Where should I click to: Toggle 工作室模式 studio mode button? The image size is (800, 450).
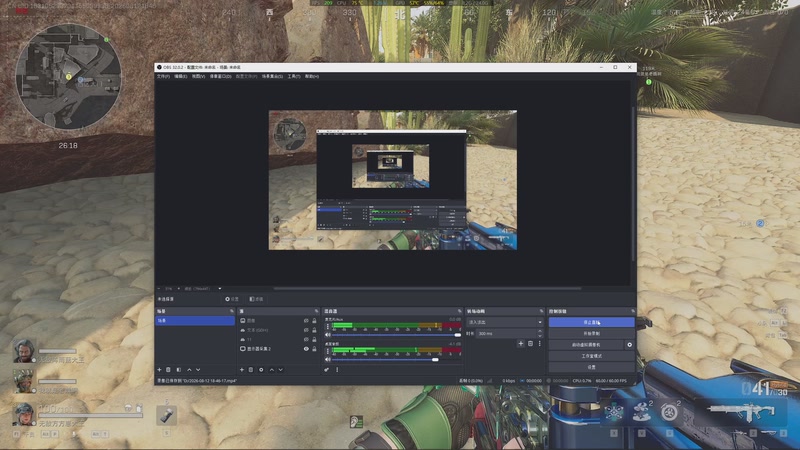[591, 356]
